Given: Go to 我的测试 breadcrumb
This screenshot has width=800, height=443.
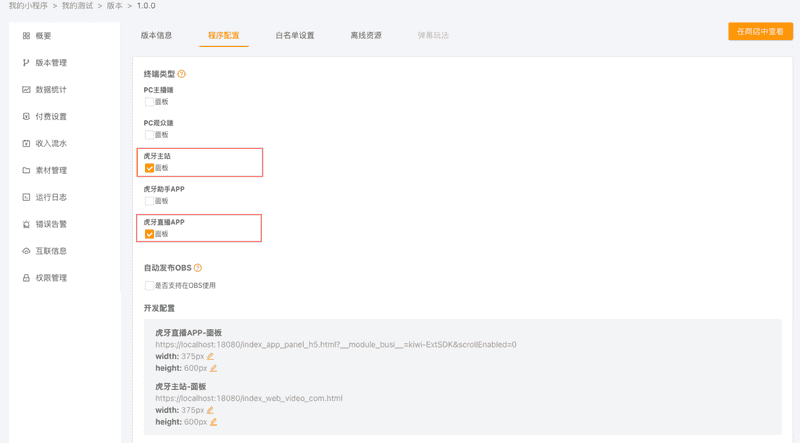Looking at the screenshot, I should [78, 6].
